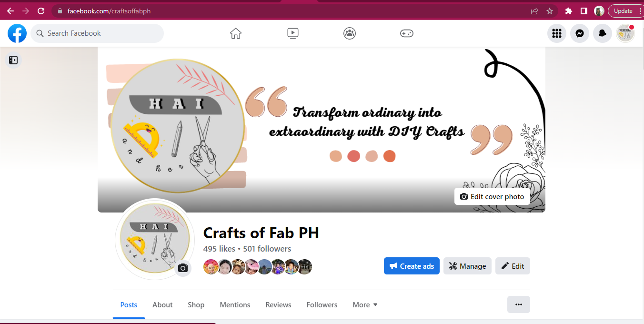Switch to the Reviews tab
The width and height of the screenshot is (644, 324).
pyautogui.click(x=278, y=305)
